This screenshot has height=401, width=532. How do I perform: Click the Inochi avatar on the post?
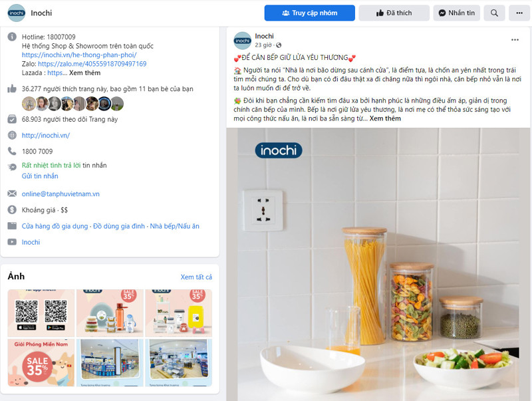tap(242, 41)
